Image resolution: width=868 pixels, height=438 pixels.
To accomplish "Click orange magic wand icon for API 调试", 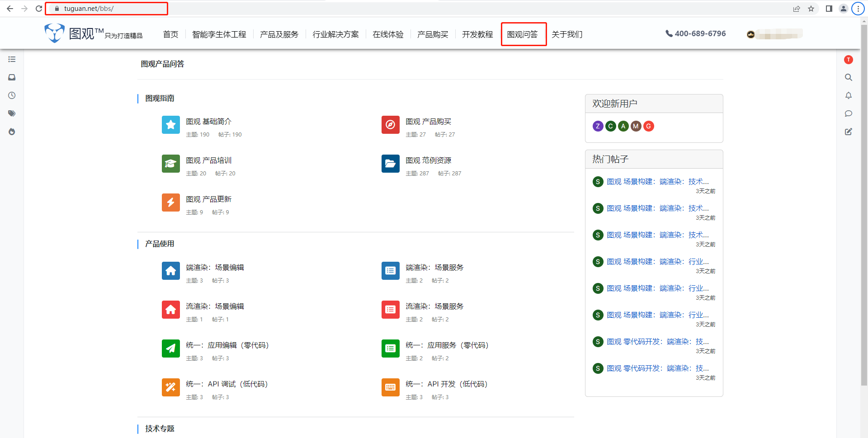I will click(171, 387).
